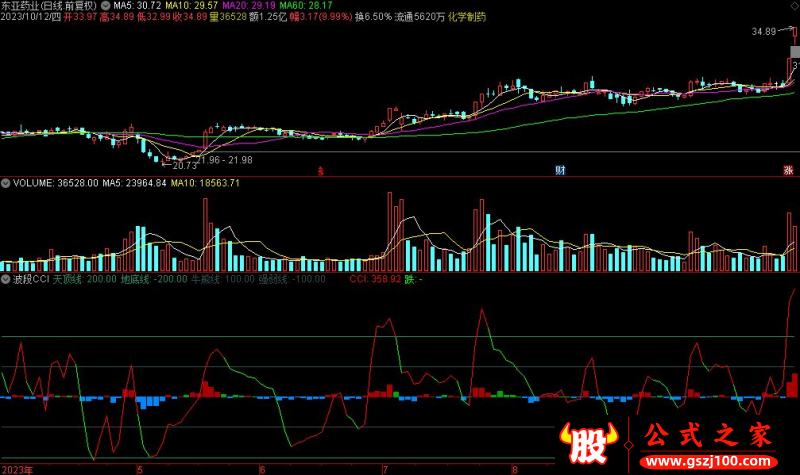This screenshot has height=475, width=800.
Task: Click the opening price 开33.97
Action: pyautogui.click(x=80, y=17)
